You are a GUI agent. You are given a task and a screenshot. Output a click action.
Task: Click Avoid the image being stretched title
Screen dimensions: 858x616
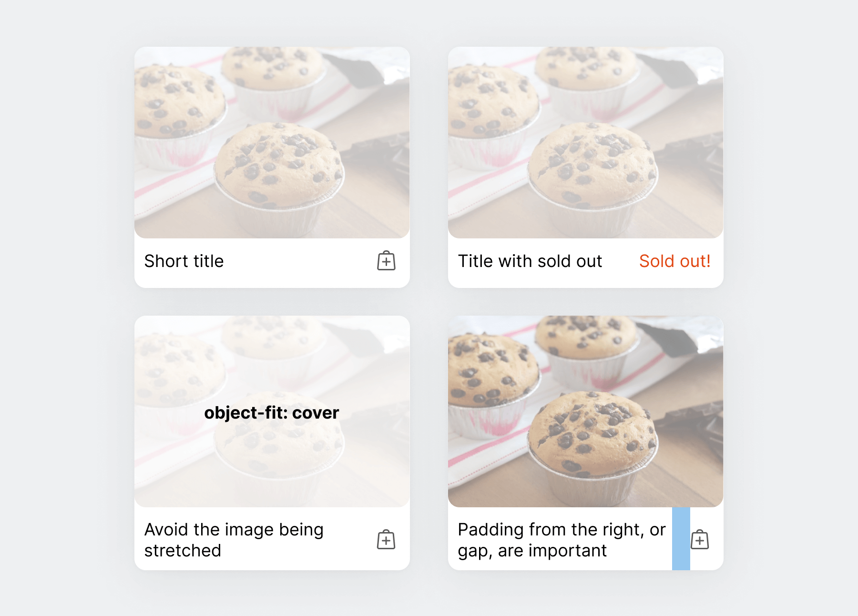(234, 540)
